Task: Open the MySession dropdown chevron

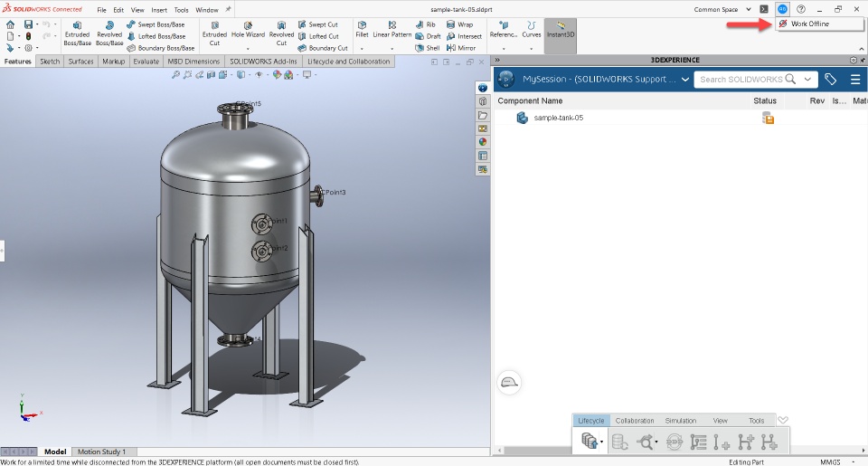Action: pos(685,80)
